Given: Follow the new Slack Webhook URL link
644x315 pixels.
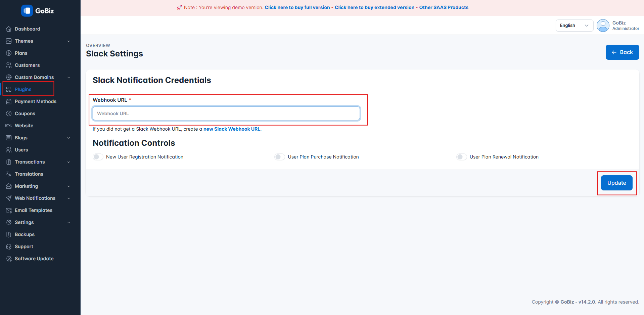Looking at the screenshot, I should (232, 129).
